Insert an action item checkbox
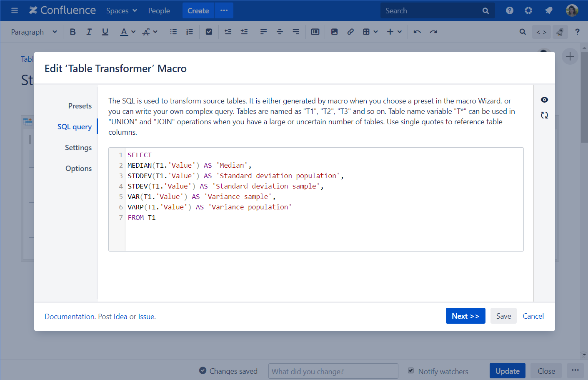This screenshot has width=588, height=380. click(x=209, y=32)
